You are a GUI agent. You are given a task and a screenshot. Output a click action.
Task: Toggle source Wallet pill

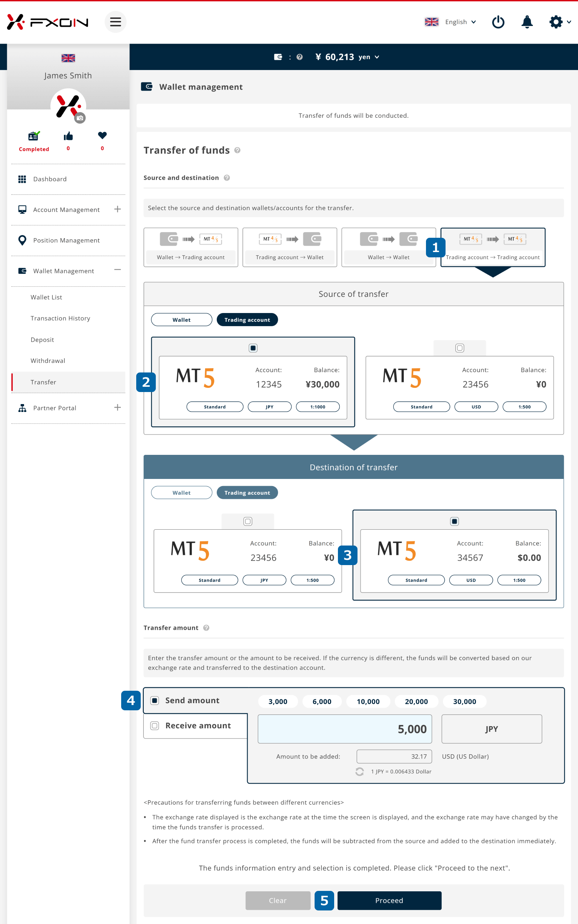pyautogui.click(x=182, y=320)
